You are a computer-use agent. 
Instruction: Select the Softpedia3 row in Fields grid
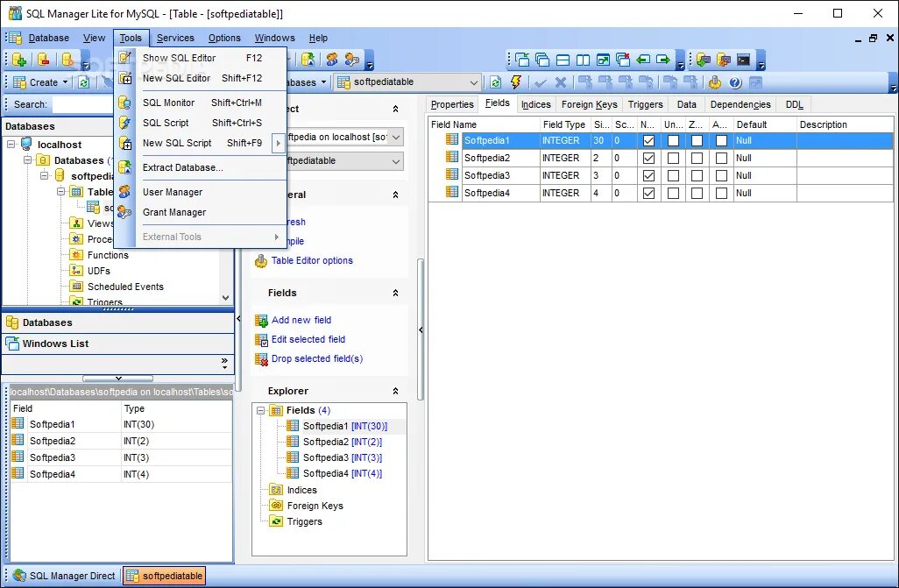coord(661,175)
